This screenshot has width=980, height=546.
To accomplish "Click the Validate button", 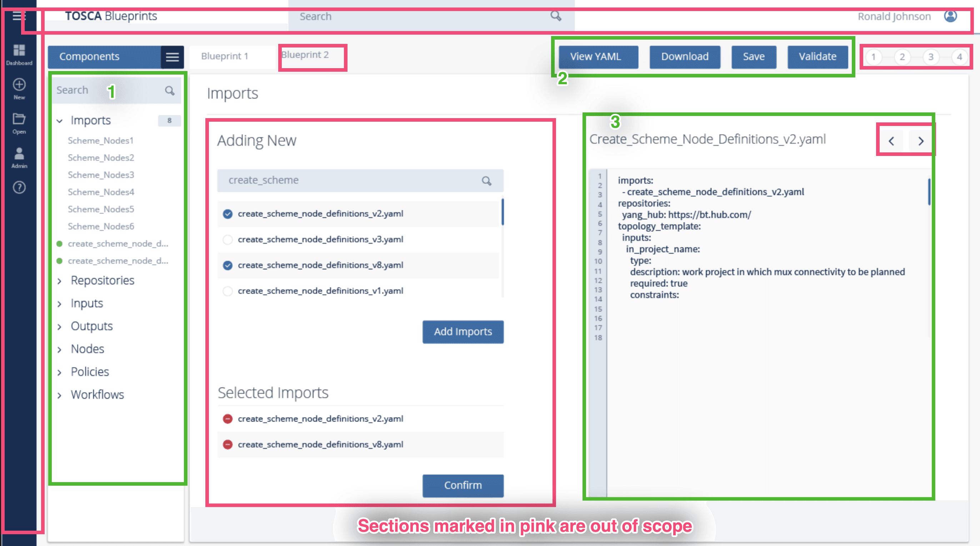I will (817, 57).
